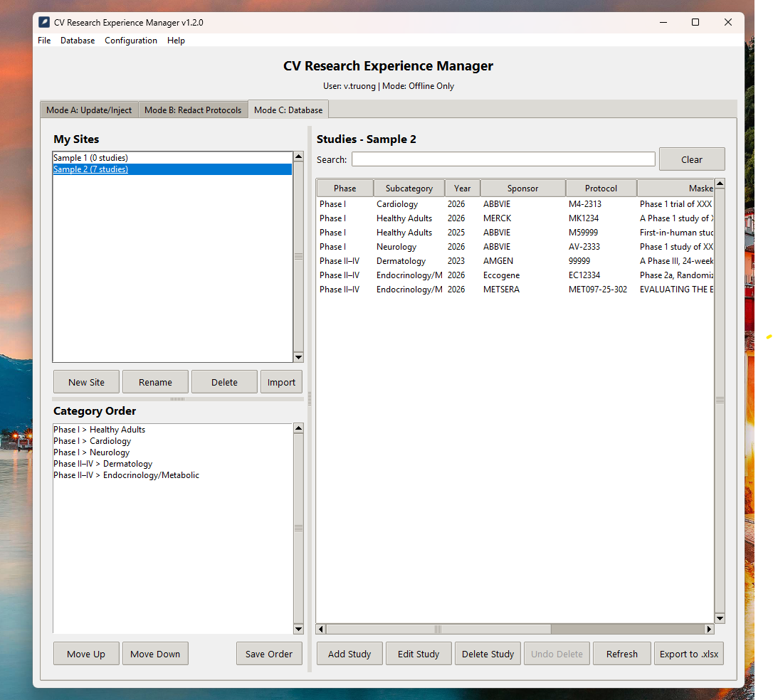Sort by the Year column header
773x700 pixels.
(x=463, y=189)
